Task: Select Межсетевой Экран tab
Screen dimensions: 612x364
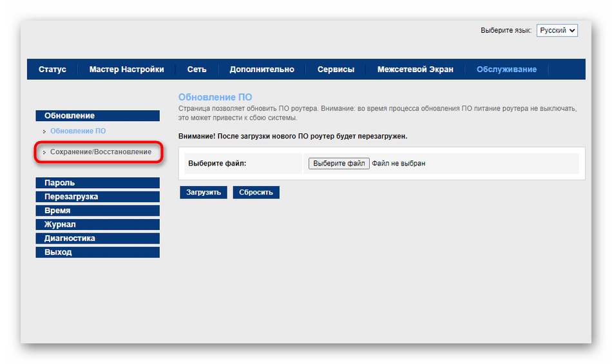Action: pyautogui.click(x=415, y=70)
